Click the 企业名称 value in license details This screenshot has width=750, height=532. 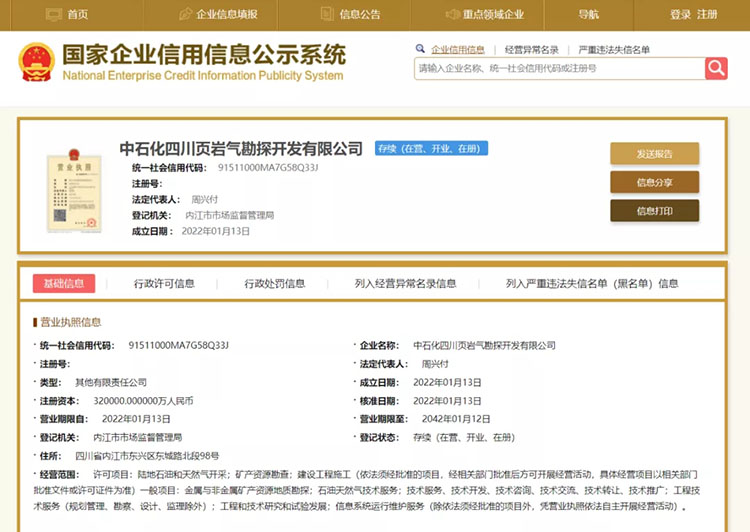pos(485,345)
